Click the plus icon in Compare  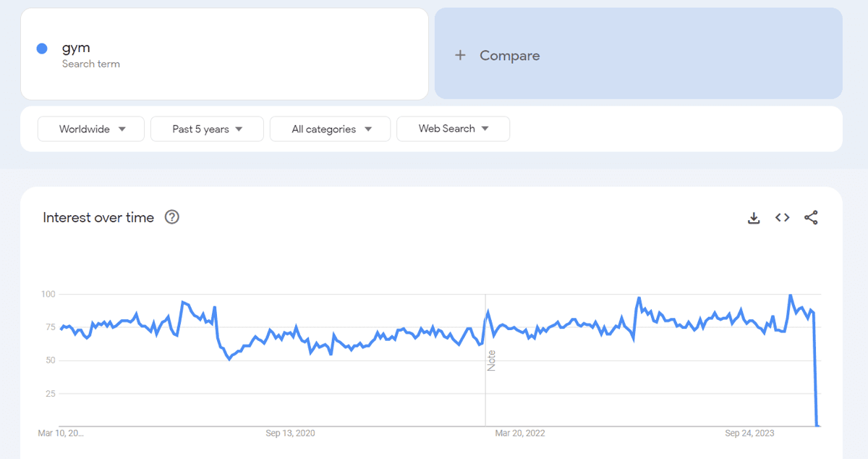(460, 56)
